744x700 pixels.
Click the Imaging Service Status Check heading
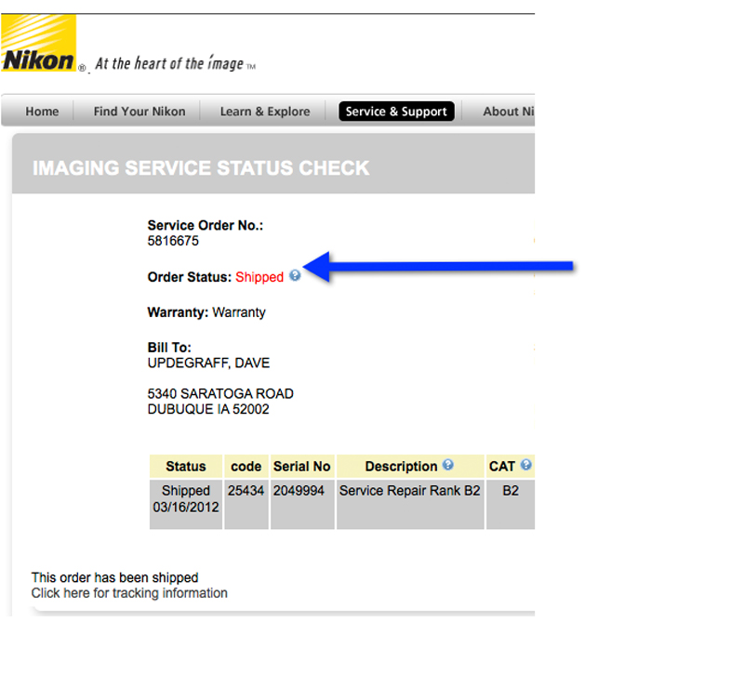coord(201,168)
